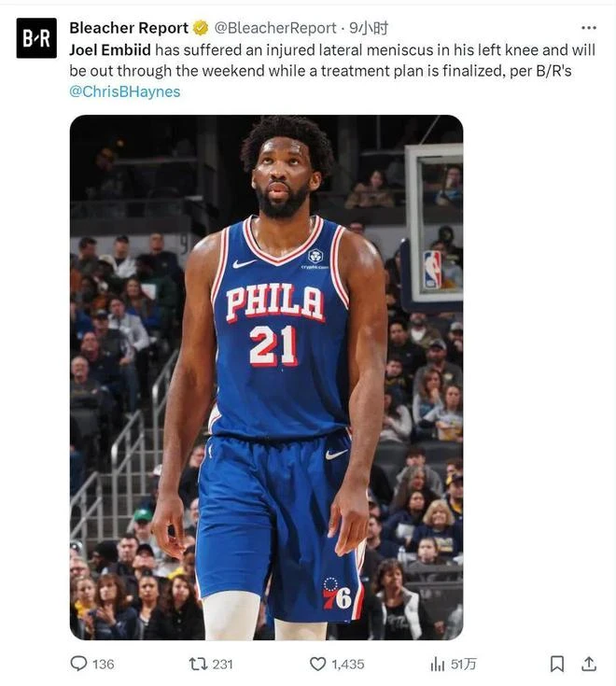Open the Bleacher Report B/R profile avatar
Viewport: 616px width, 686px height.
pyautogui.click(x=36, y=38)
